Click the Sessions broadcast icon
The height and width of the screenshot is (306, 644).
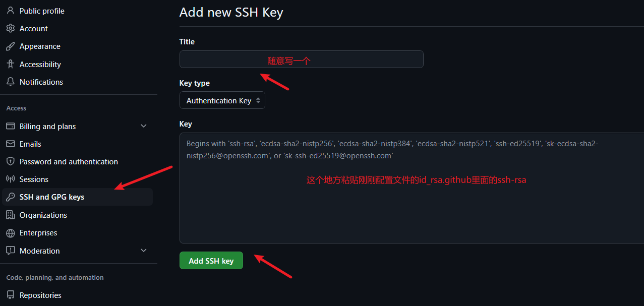point(10,179)
